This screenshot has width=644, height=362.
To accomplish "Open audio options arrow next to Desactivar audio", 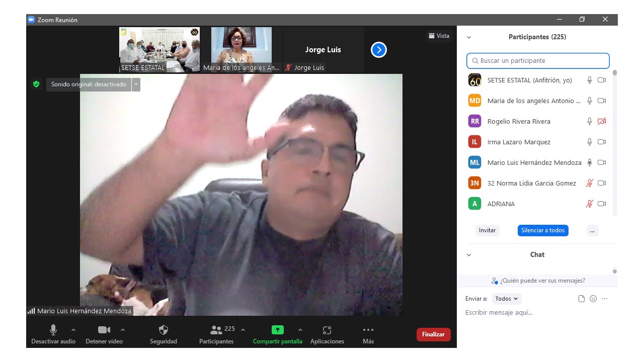I will pyautogui.click(x=73, y=330).
